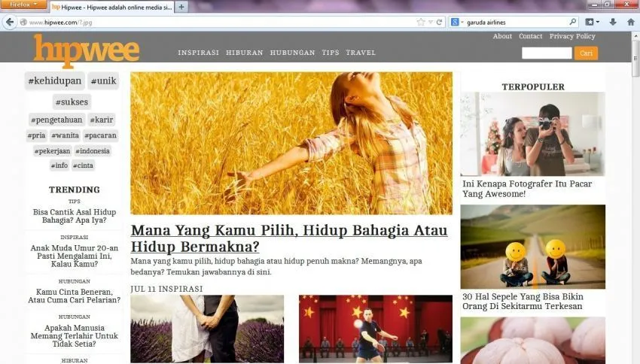This screenshot has height=364, width=640.
Task: Click the hipwee logo
Action: click(x=86, y=50)
